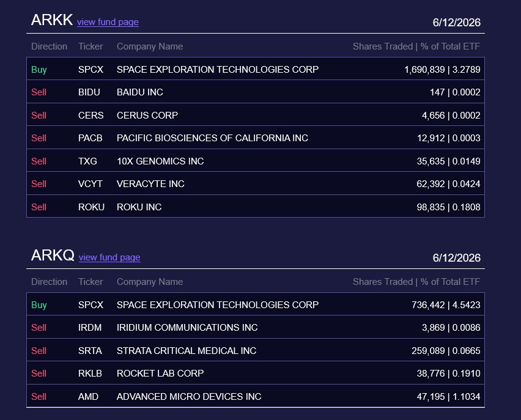Open ARKK view fund page link
The height and width of the screenshot is (420, 521).
point(108,22)
